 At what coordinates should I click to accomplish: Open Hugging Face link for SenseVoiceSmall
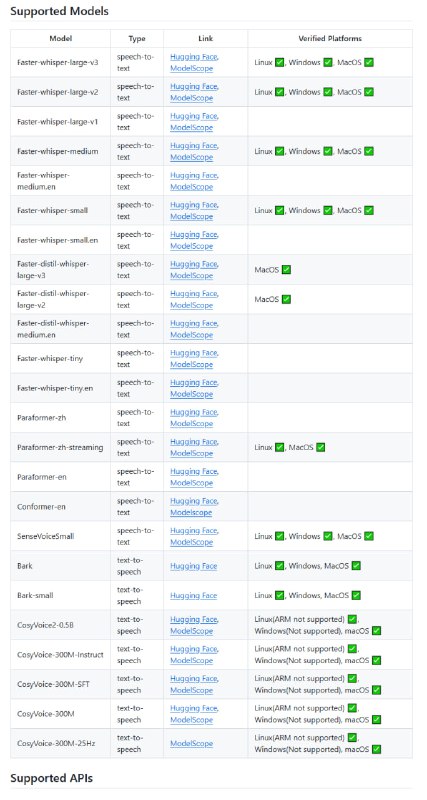point(194,531)
